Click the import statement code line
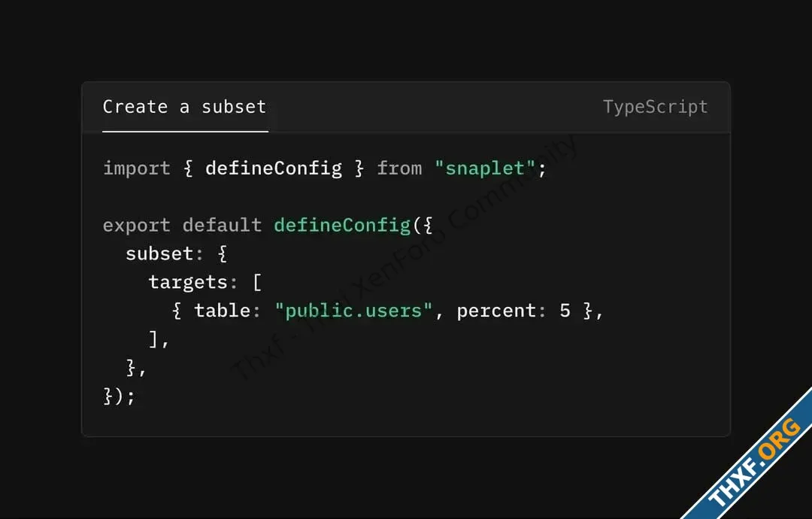 pos(325,168)
